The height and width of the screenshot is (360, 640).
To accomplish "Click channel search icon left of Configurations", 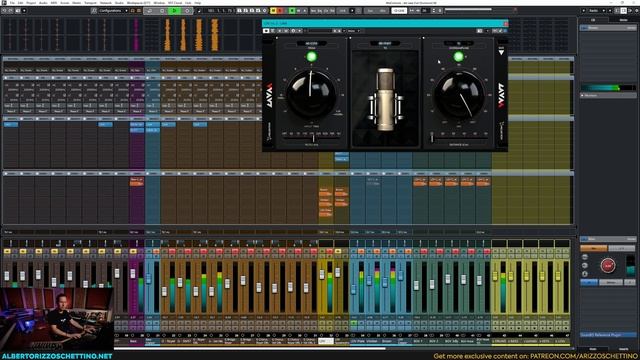I will click(x=94, y=11).
